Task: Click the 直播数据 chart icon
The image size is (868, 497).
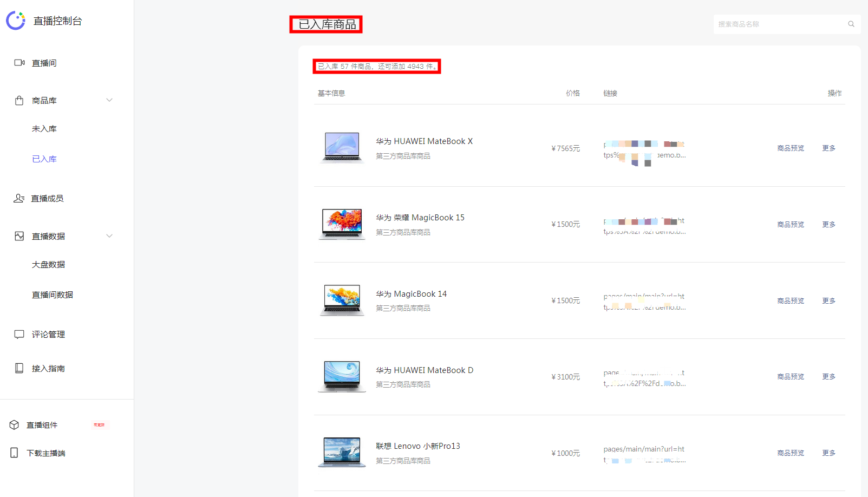Action: point(19,236)
